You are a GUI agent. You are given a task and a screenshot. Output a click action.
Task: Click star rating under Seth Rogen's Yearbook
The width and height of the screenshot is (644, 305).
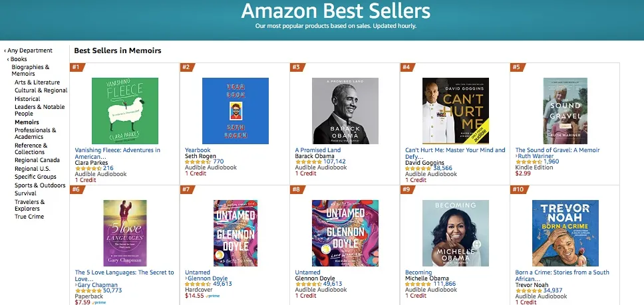[x=198, y=161]
